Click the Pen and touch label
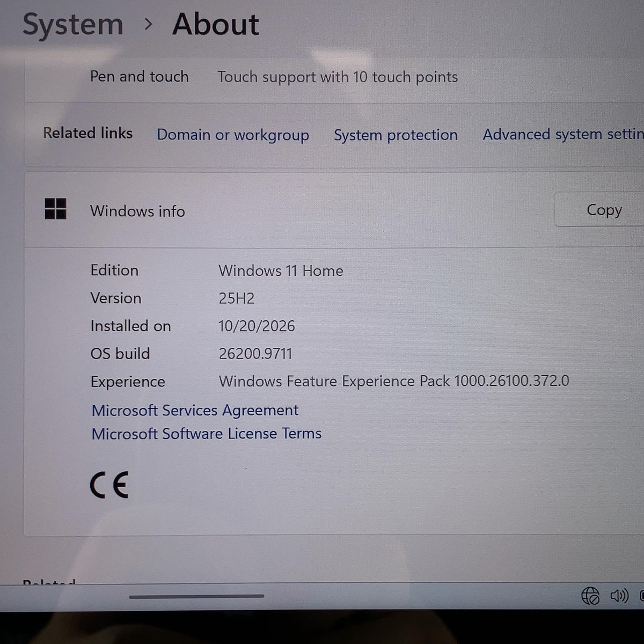 coord(139,77)
